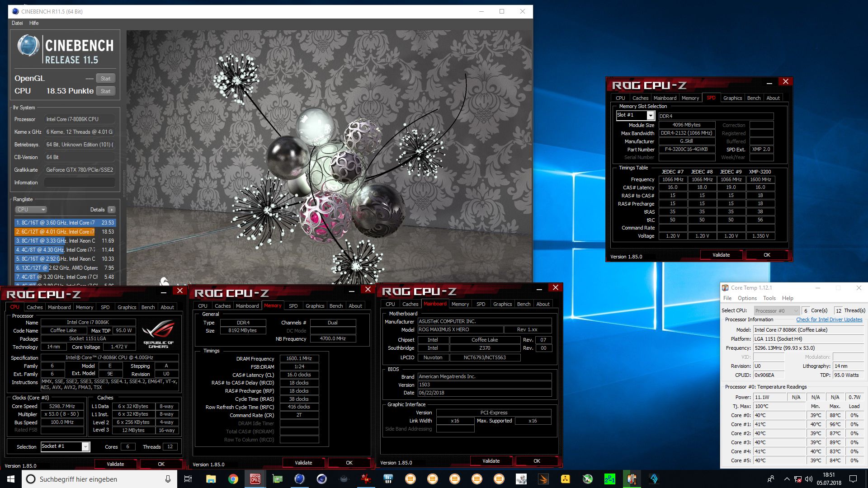Select ranking row 6C/12T @ 4.01 GHz

(x=65, y=232)
